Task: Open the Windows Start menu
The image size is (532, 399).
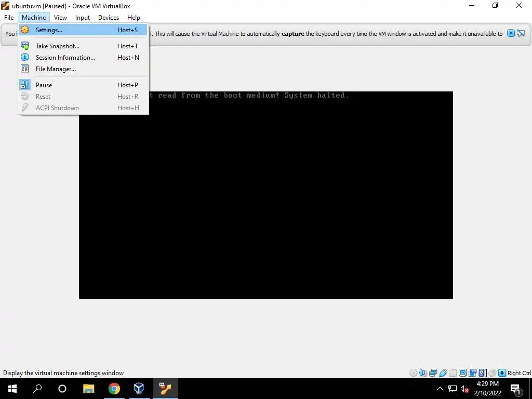Action: (12, 389)
